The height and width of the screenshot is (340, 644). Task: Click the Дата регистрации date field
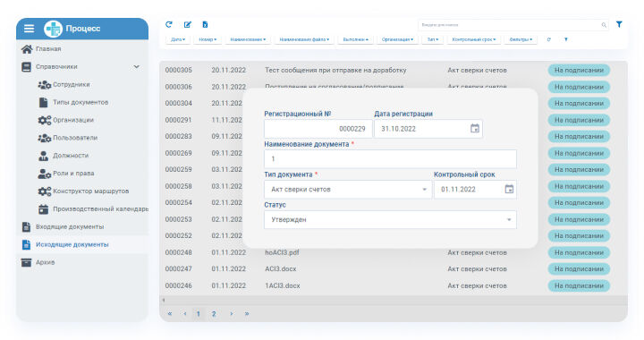coord(428,129)
